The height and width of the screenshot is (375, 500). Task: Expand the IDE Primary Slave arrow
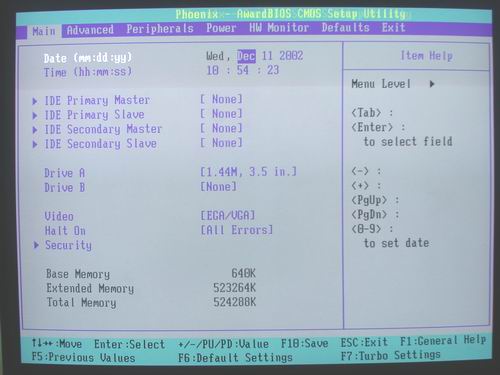35,116
